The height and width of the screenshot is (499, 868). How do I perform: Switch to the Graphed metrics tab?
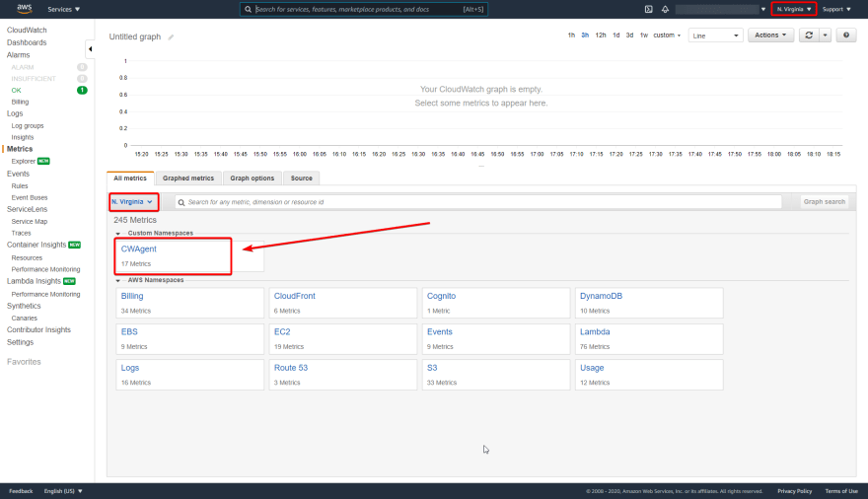(188, 178)
